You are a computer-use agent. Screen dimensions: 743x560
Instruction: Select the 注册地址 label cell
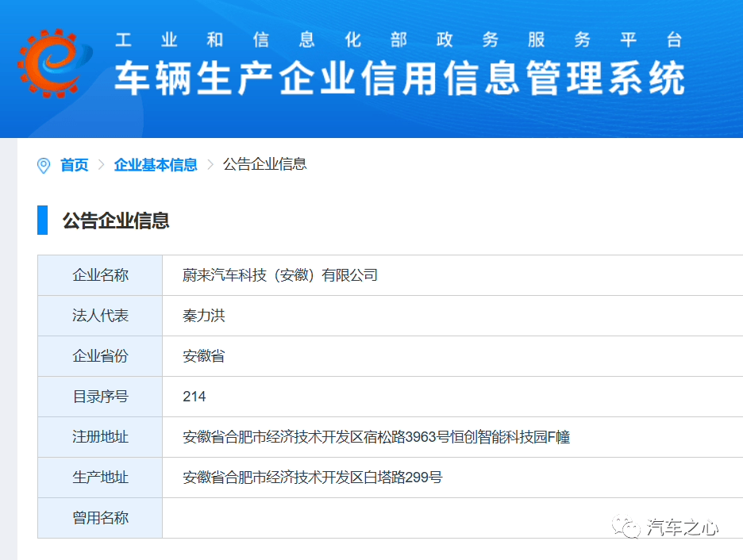tap(100, 437)
